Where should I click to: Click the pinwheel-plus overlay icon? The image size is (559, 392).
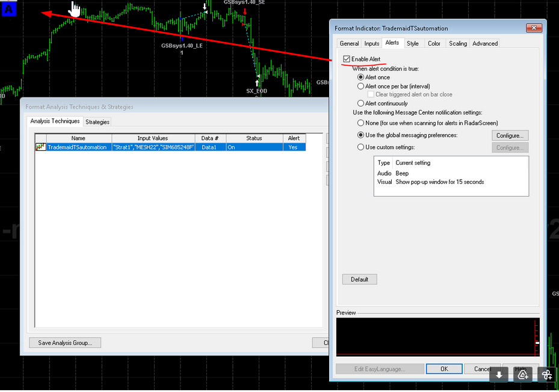coord(546,375)
